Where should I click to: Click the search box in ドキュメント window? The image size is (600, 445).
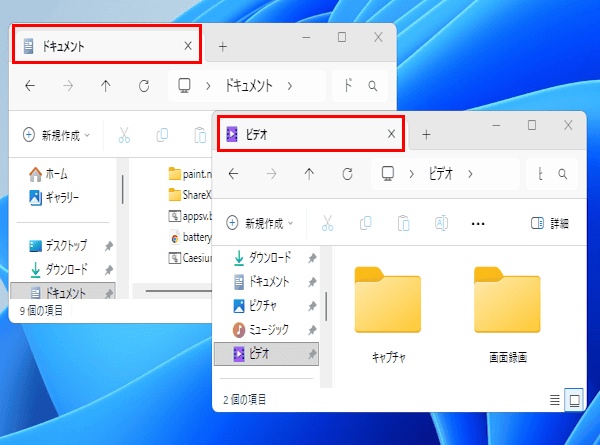tap(360, 86)
